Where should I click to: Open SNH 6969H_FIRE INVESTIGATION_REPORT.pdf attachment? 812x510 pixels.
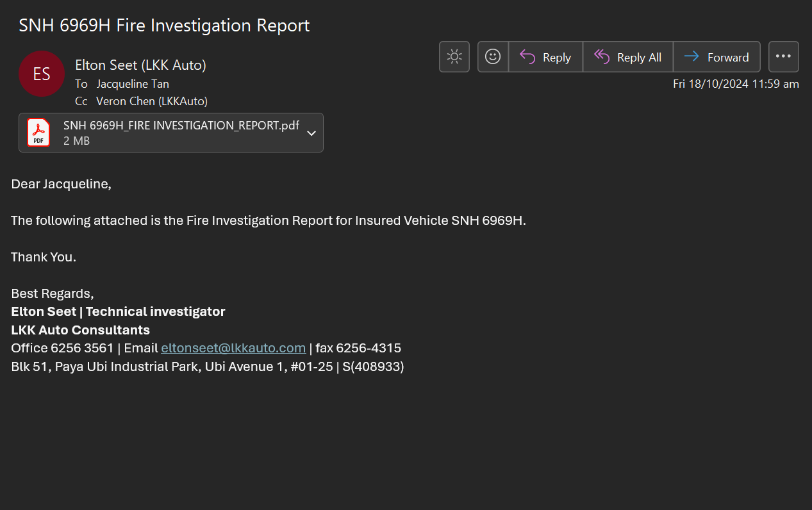coord(181,126)
